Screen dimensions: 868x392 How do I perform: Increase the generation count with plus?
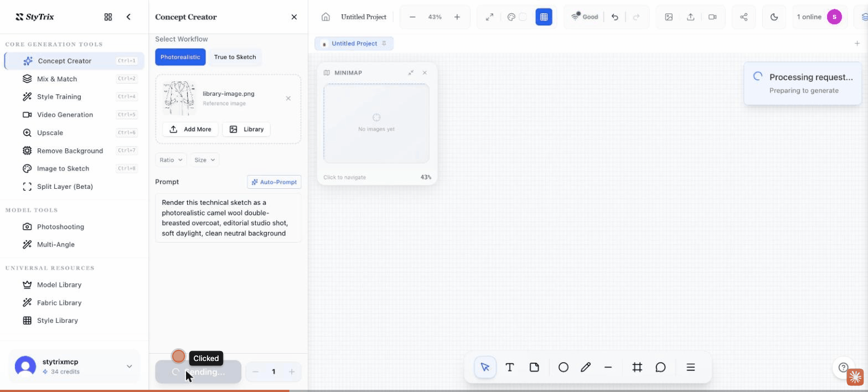tap(292, 372)
